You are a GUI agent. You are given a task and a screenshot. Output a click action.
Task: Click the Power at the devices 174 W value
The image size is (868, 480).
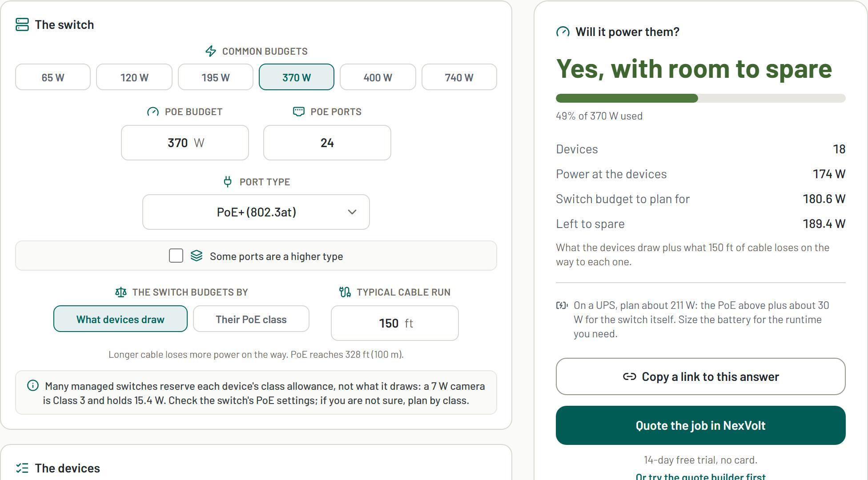tap(829, 174)
